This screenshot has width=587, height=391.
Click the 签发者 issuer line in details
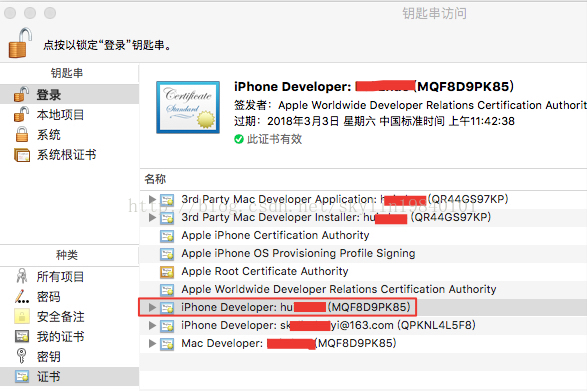coord(410,105)
